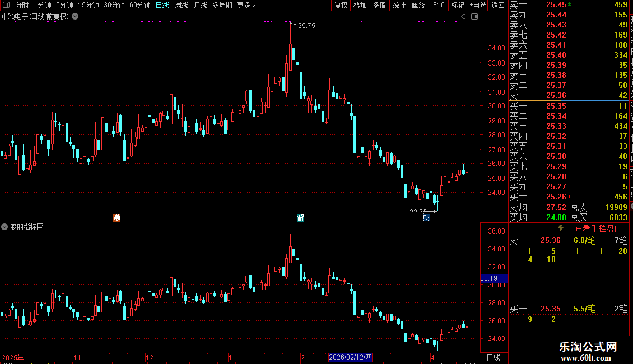Switch to 月线 monthly chart
The width and height of the screenshot is (633, 364).
pos(200,5)
